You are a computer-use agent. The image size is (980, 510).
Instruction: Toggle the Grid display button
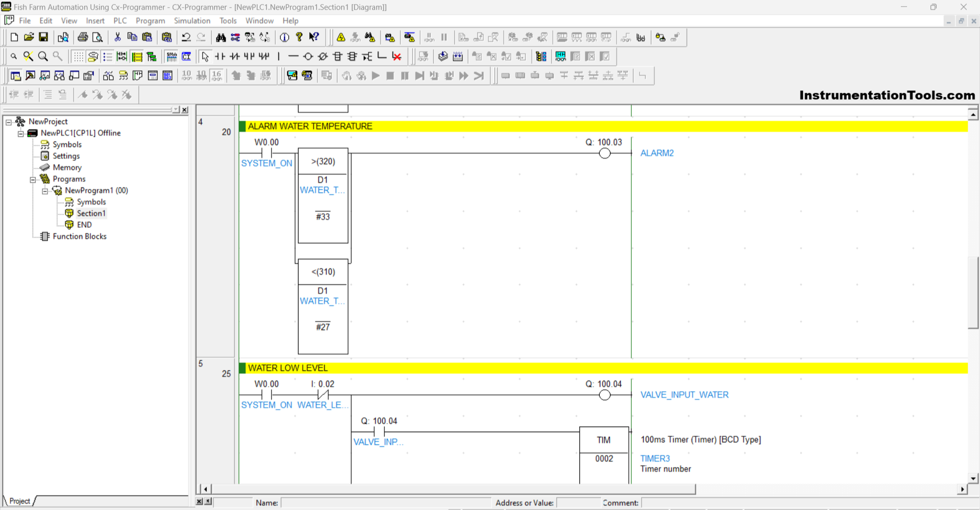click(x=78, y=57)
